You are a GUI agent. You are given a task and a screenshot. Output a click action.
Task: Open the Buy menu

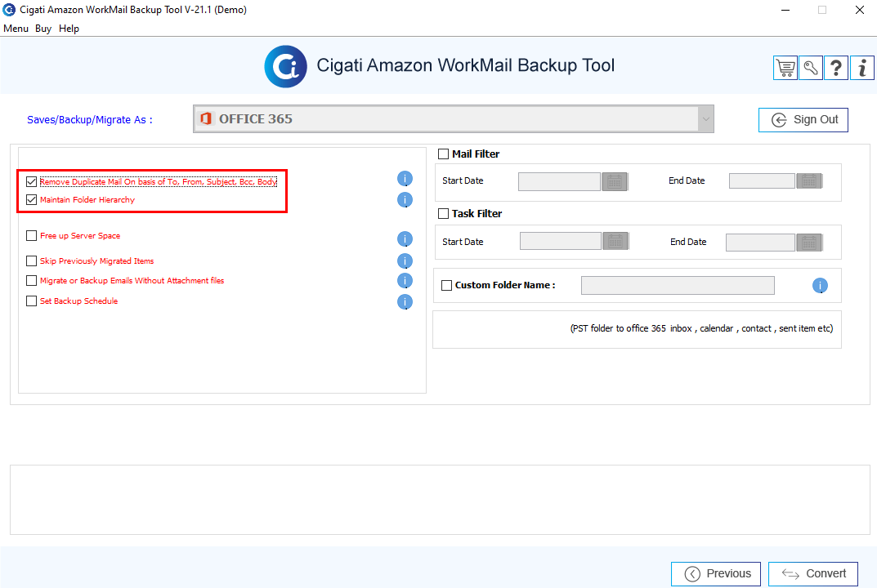pyautogui.click(x=43, y=29)
